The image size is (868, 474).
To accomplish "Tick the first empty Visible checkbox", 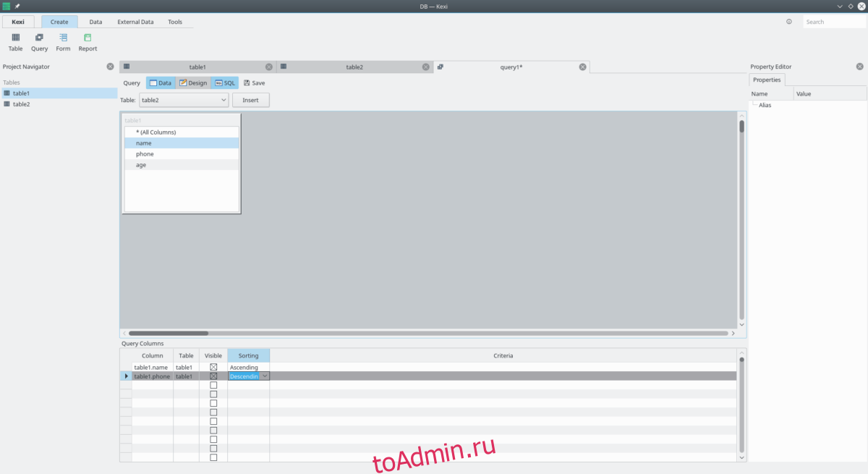I will 213,385.
